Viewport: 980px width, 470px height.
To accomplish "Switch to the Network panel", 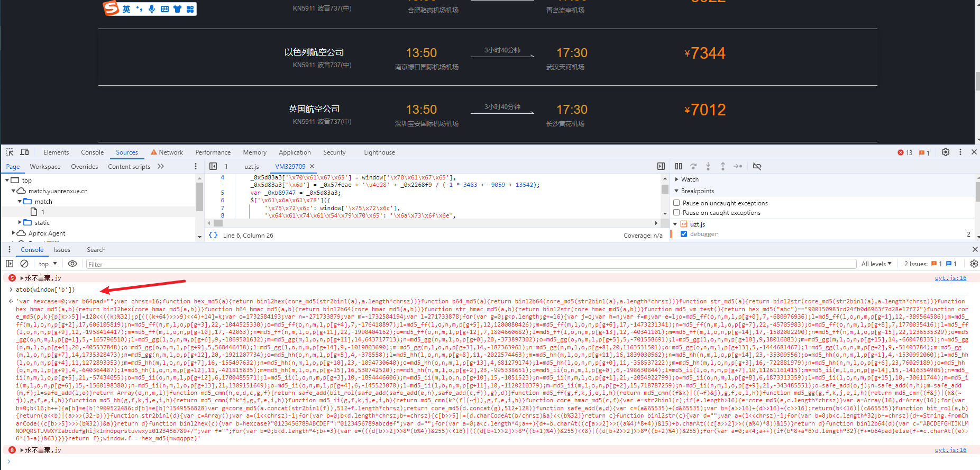I will (167, 152).
